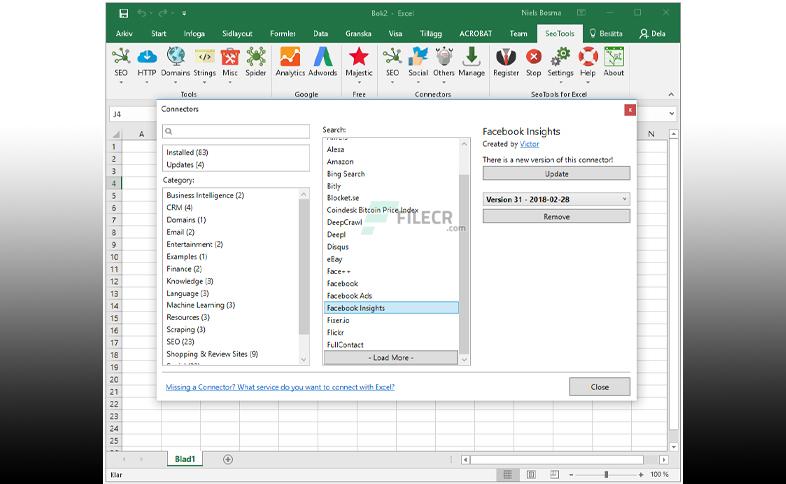The width and height of the screenshot is (786, 484).
Task: Select the Machine Learning (3) category
Action: point(201,305)
